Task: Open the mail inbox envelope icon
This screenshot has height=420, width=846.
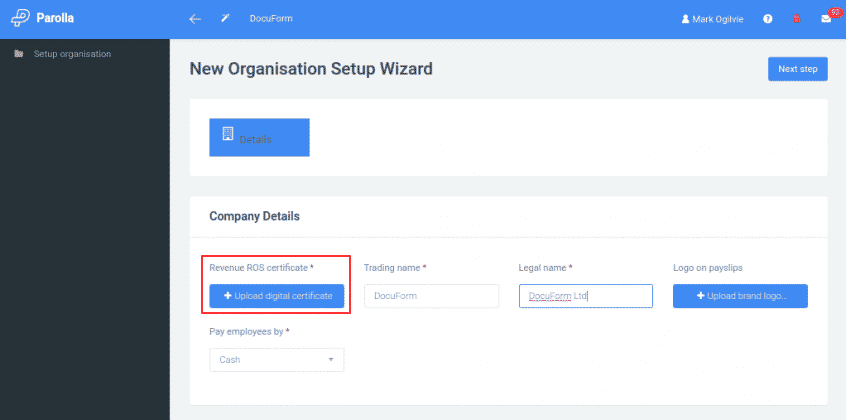Action: coord(826,19)
